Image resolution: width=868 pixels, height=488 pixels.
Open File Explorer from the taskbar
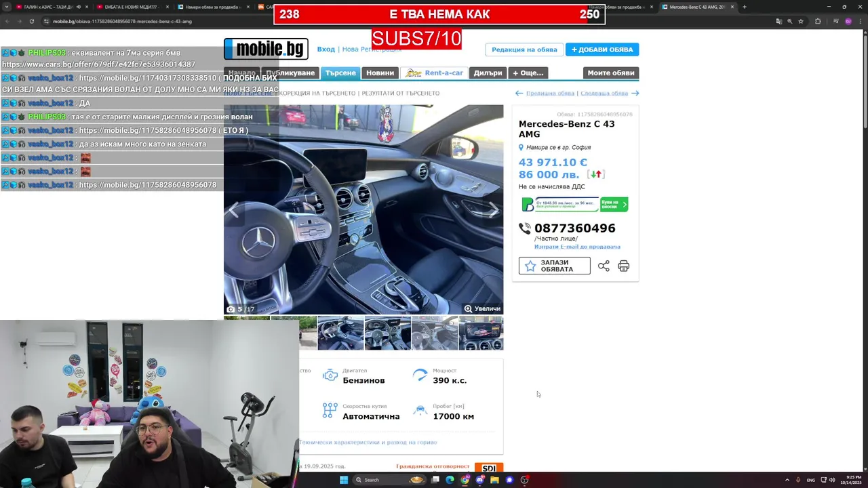coord(494,480)
